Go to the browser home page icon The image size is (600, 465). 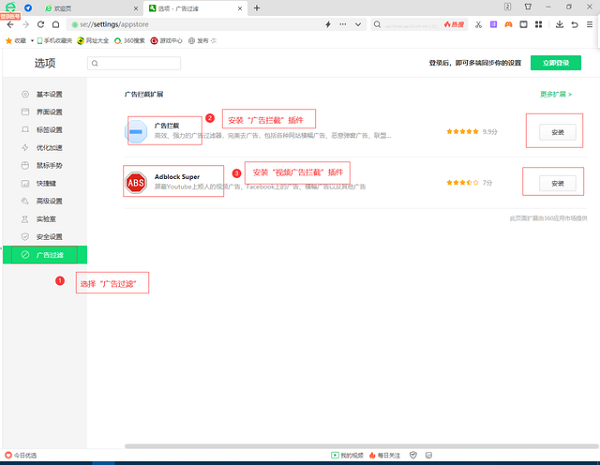54,24
